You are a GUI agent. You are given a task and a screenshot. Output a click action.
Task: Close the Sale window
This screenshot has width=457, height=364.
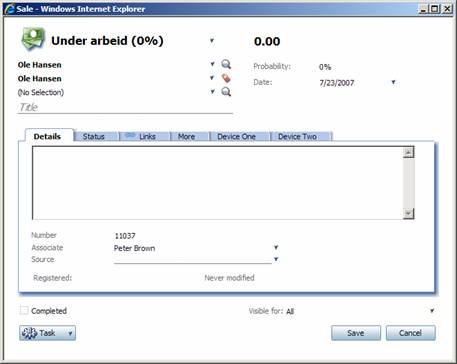click(x=447, y=9)
